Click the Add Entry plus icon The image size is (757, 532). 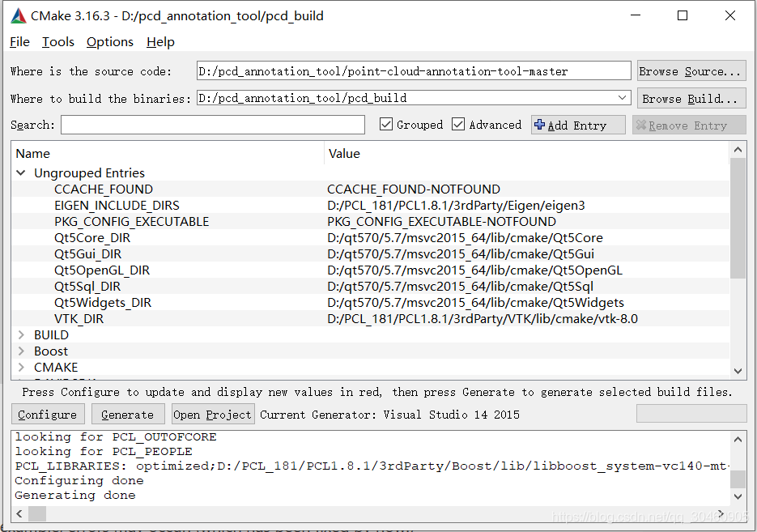[540, 125]
